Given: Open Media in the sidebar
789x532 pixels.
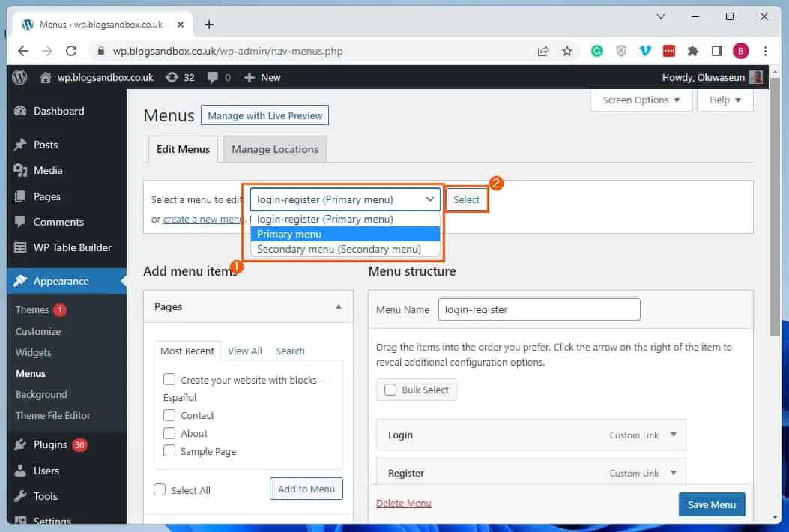Looking at the screenshot, I should pyautogui.click(x=48, y=171).
